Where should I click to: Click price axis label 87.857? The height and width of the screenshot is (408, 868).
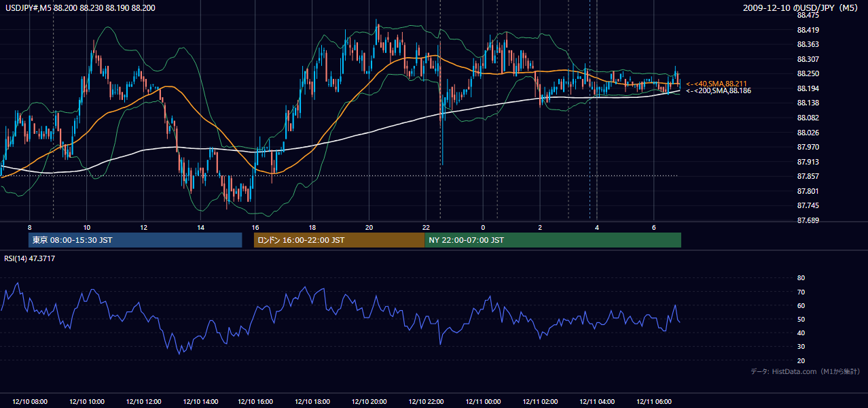pos(808,176)
